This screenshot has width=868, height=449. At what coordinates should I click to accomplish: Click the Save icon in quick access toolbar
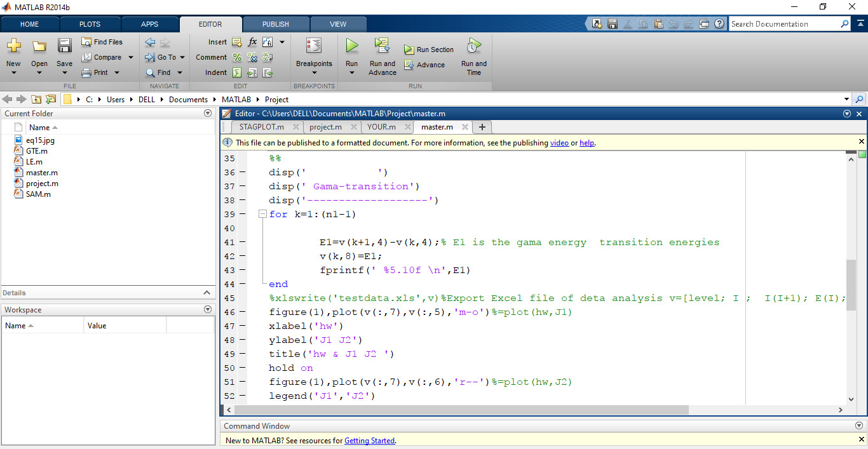point(613,23)
